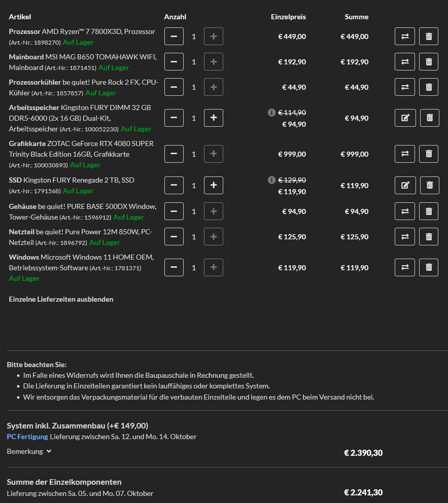Delete the PURE BASE 500DX Window case
The image size is (448, 503).
point(429,211)
